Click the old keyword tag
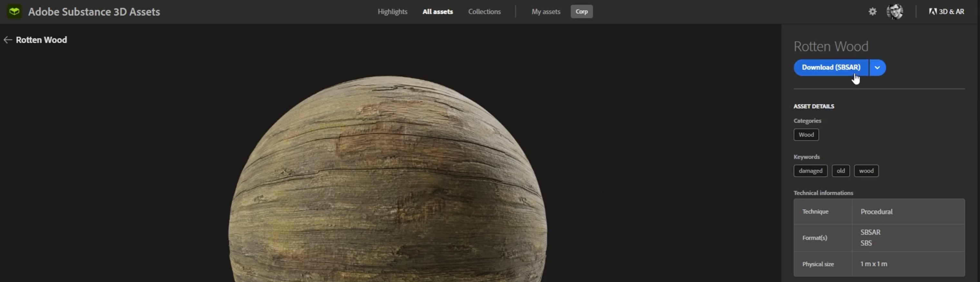 [840, 171]
